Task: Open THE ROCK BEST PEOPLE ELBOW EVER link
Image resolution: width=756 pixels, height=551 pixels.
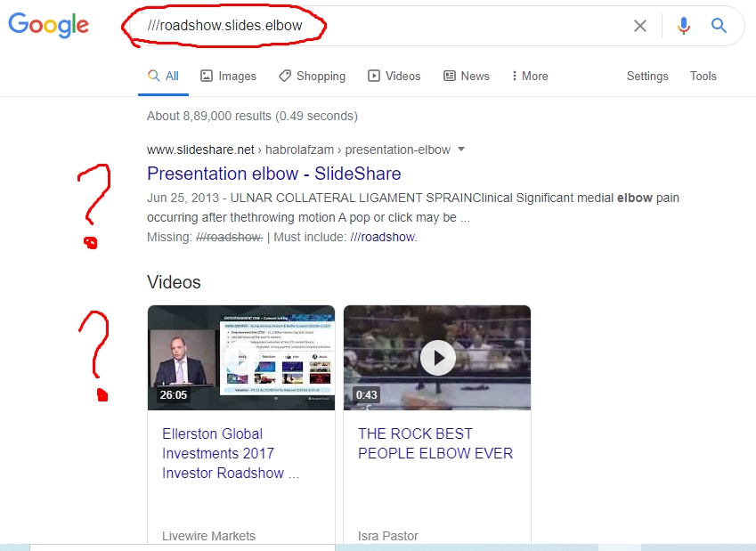Action: pos(435,443)
